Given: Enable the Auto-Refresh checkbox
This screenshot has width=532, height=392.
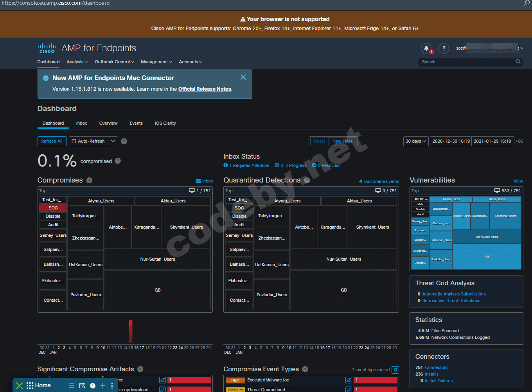Looking at the screenshot, I should (74, 141).
